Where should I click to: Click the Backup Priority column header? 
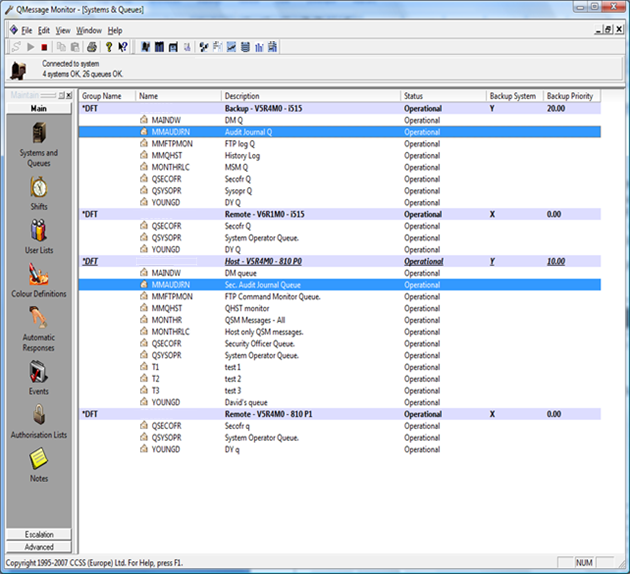click(x=570, y=96)
